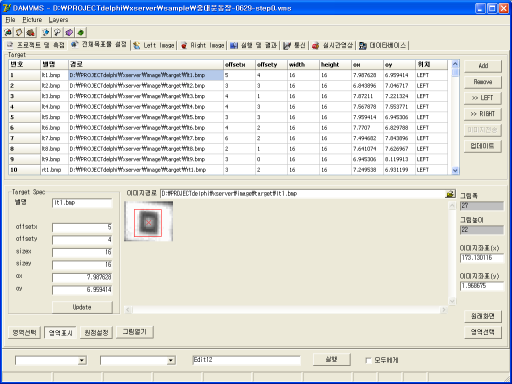
Task: Click the 영역표시 button
Action: coord(60,332)
